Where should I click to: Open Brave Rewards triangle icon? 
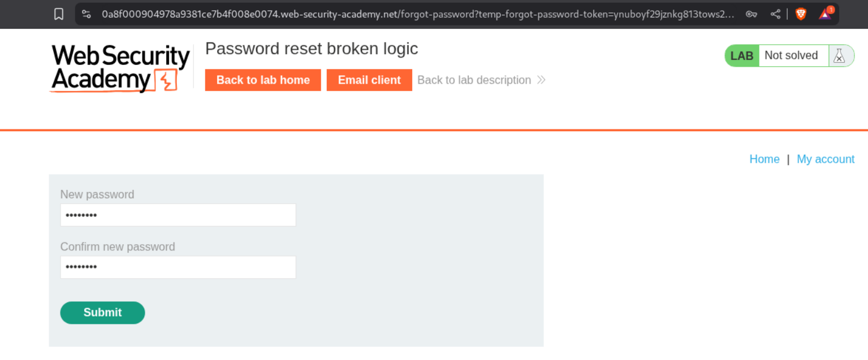tap(825, 14)
